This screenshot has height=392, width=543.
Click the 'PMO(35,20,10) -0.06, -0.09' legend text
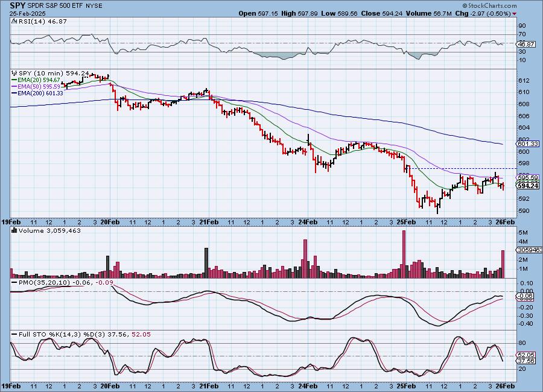pos(66,283)
